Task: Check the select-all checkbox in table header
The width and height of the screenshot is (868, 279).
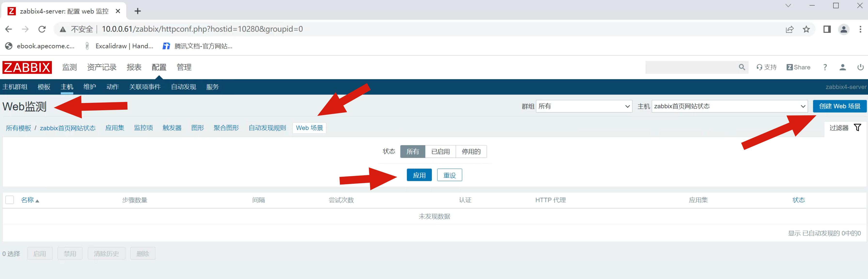Action: (x=10, y=200)
